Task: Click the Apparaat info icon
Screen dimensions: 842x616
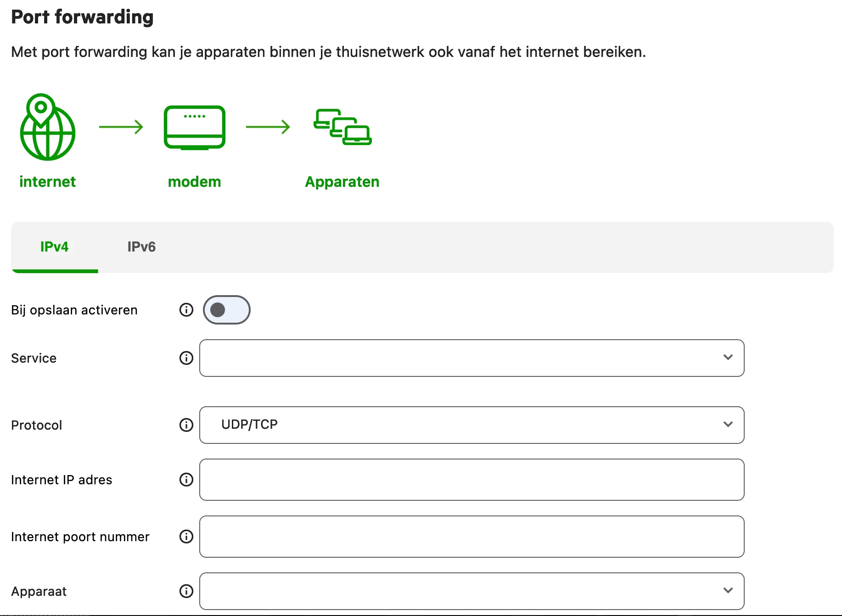Action: (x=186, y=591)
